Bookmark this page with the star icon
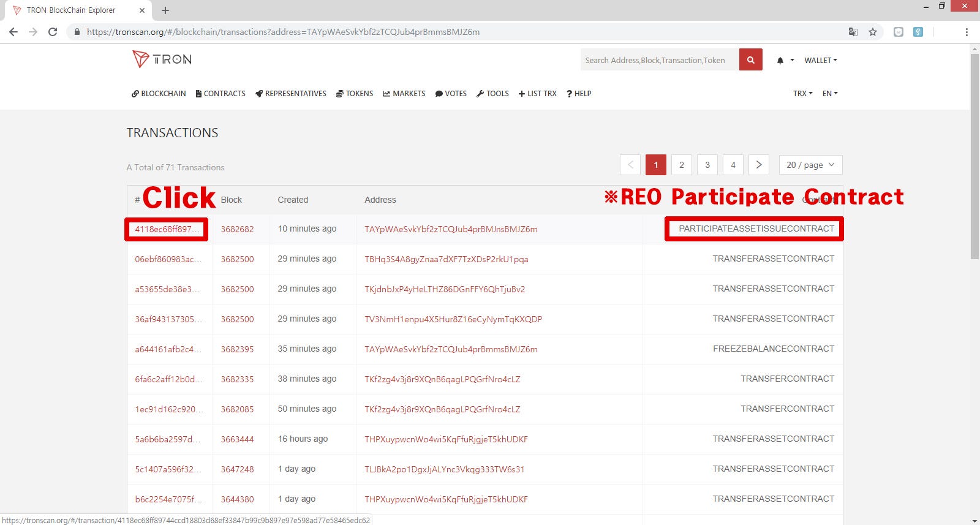Screen dimensions: 980x525 point(873,32)
